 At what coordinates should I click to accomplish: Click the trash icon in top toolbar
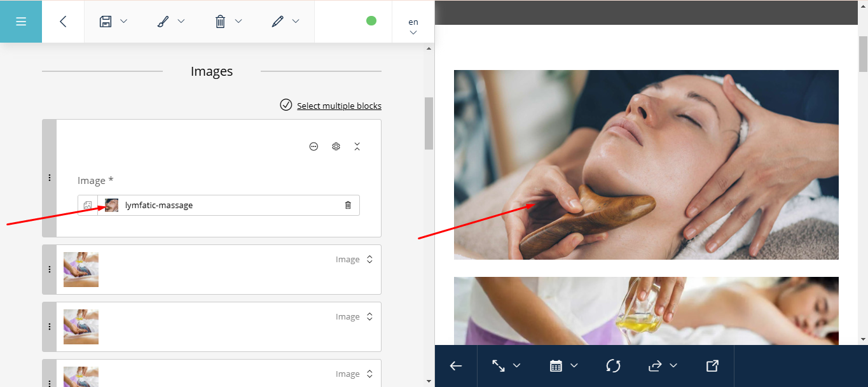coord(220,22)
